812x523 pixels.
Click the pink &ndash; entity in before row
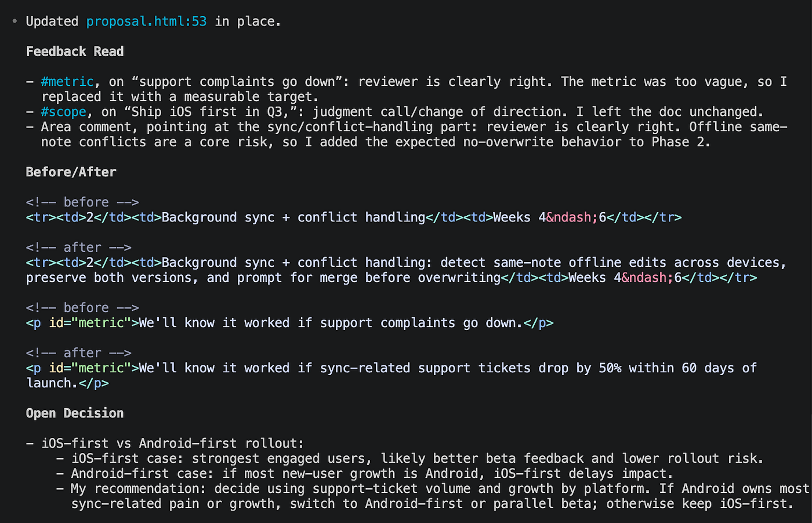572,217
